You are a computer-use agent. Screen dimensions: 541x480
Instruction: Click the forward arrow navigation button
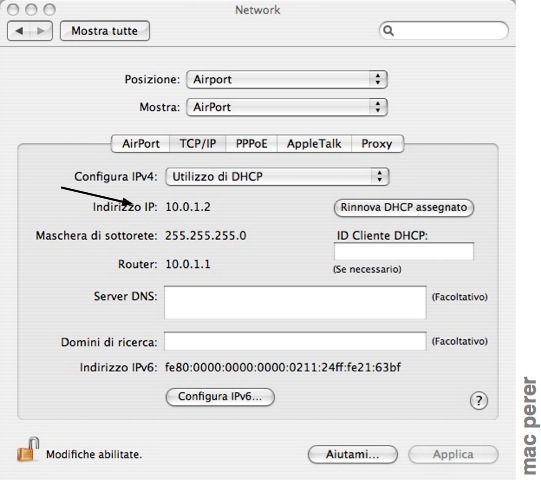[41, 31]
